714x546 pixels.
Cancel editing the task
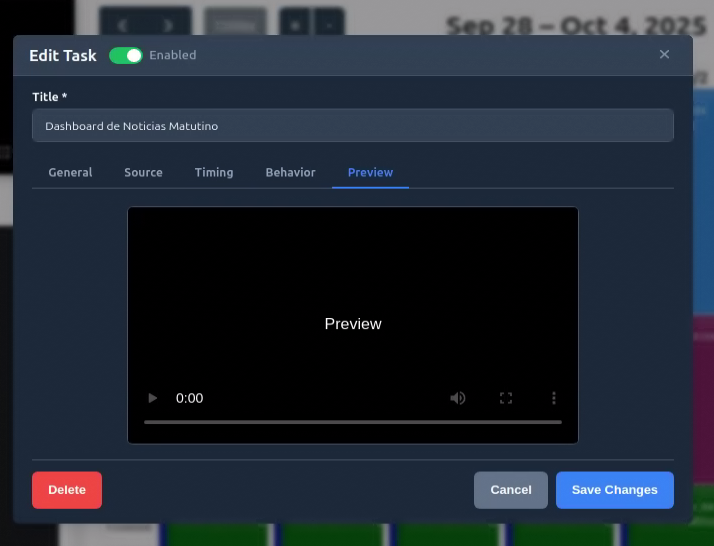click(x=510, y=490)
